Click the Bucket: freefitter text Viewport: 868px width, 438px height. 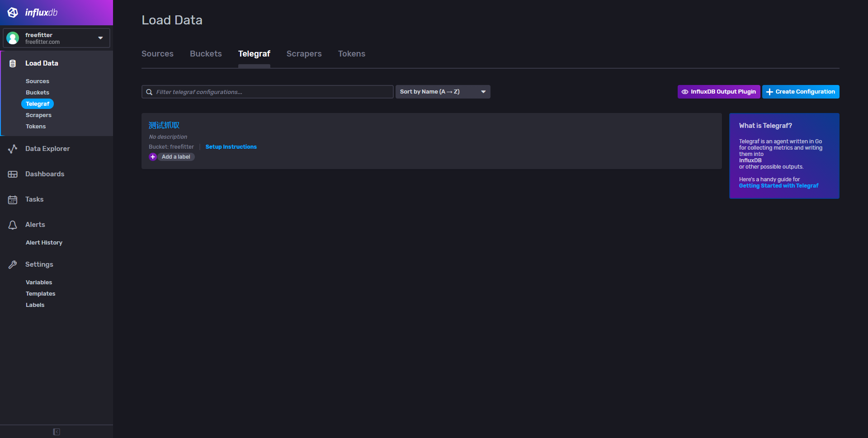point(171,147)
